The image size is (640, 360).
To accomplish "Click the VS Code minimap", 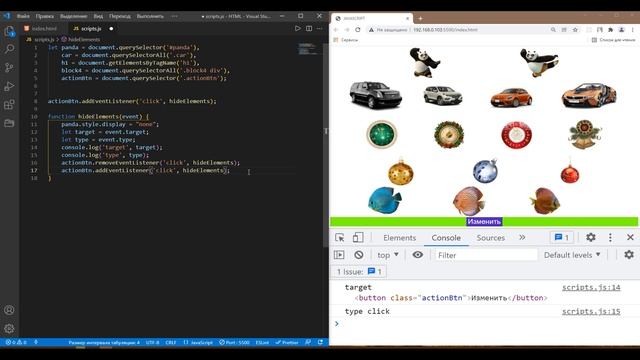I will tap(309, 49).
